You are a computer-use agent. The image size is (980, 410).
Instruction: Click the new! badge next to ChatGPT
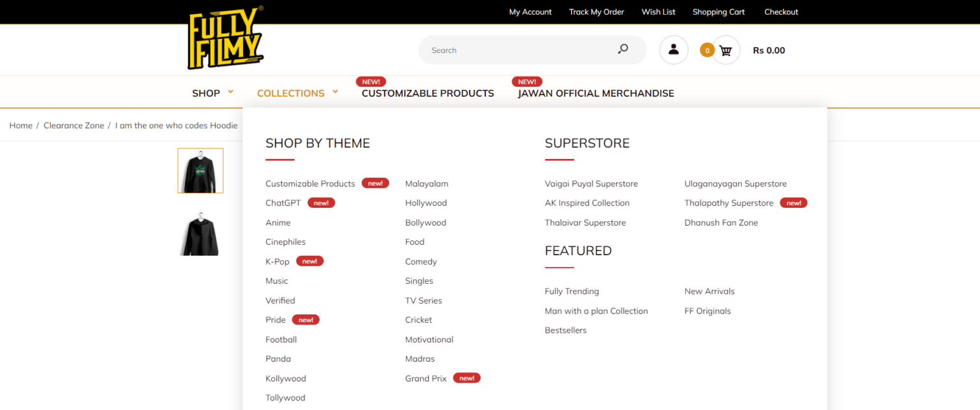(322, 202)
